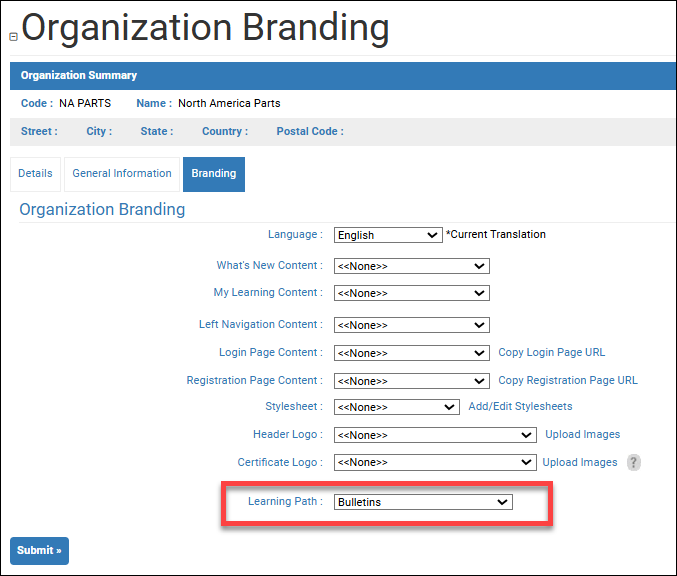The height and width of the screenshot is (576, 677).
Task: Open the Add/Edit Stylesheets link
Action: (x=520, y=407)
